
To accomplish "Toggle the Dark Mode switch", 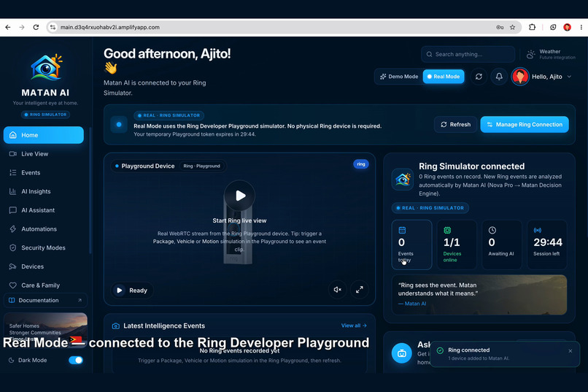I will tap(76, 360).
